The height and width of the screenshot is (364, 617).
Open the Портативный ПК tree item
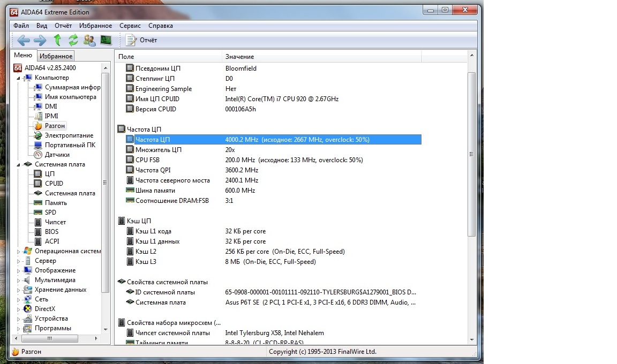(x=65, y=145)
